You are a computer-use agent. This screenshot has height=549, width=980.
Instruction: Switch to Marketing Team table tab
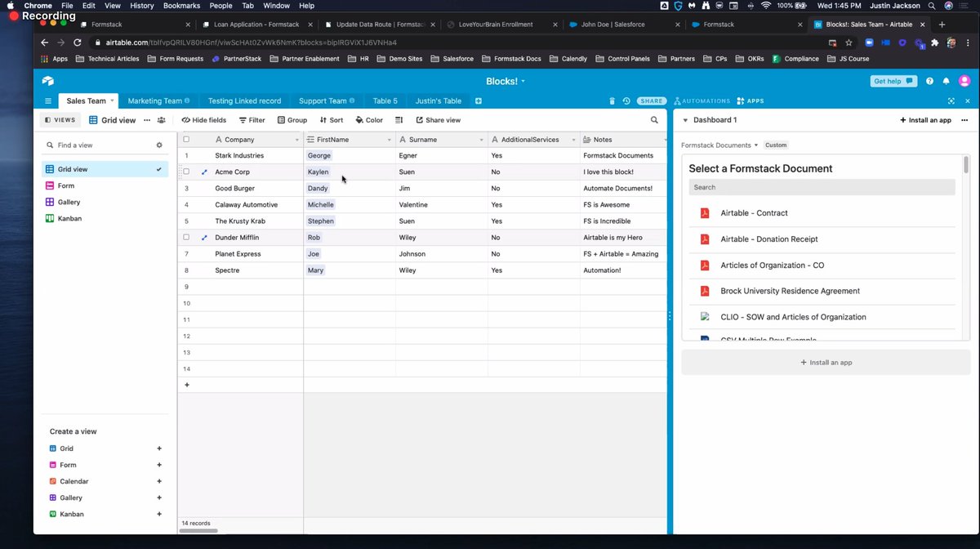tap(158, 101)
